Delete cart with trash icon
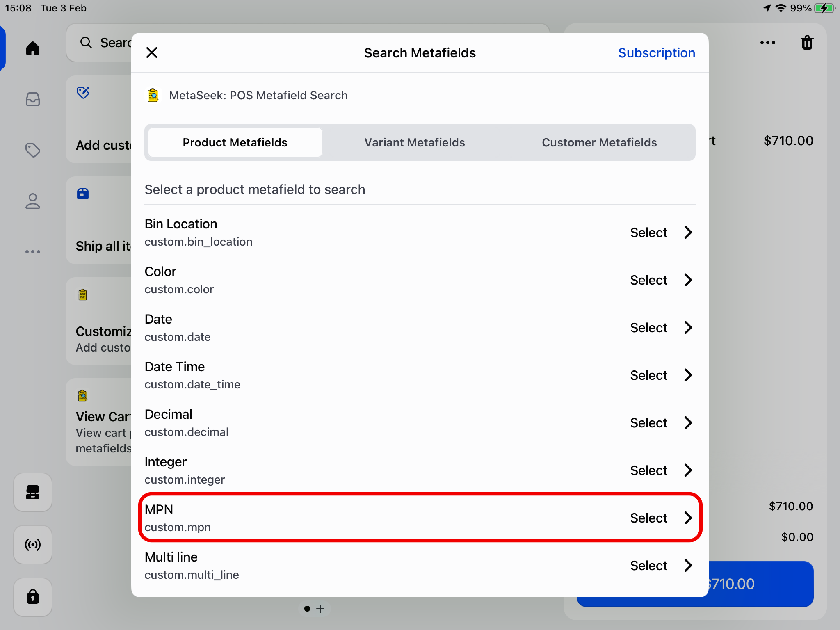Viewport: 840px width, 630px height. pyautogui.click(x=807, y=43)
